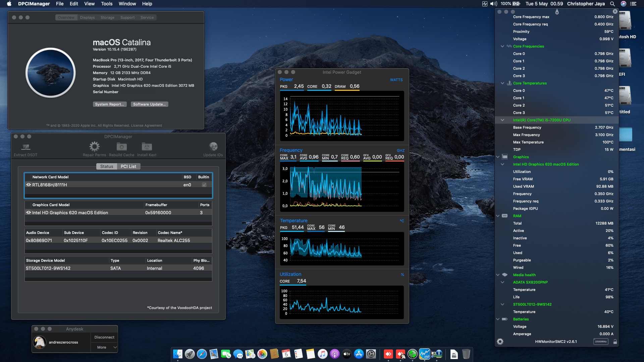Open Intel Power Gadget in the dock
The width and height of the screenshot is (644, 362).
pos(425,354)
